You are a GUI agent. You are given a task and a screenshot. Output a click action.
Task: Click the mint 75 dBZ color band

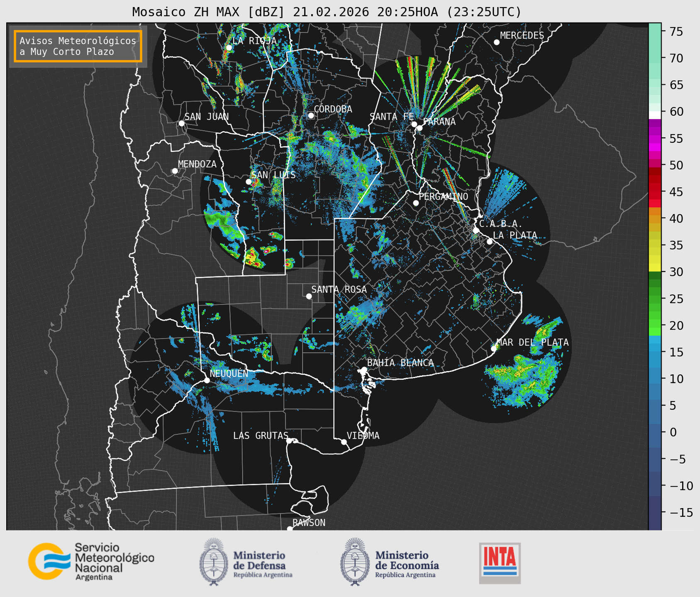655,32
